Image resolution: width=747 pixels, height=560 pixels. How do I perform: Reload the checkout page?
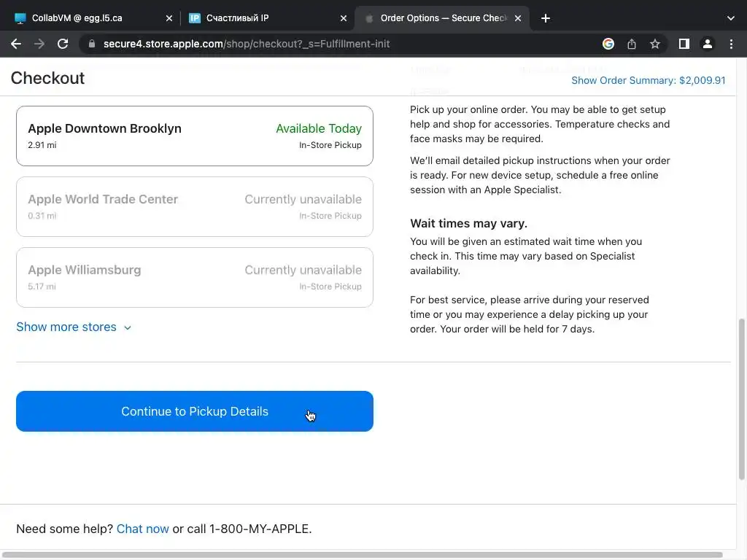point(63,44)
